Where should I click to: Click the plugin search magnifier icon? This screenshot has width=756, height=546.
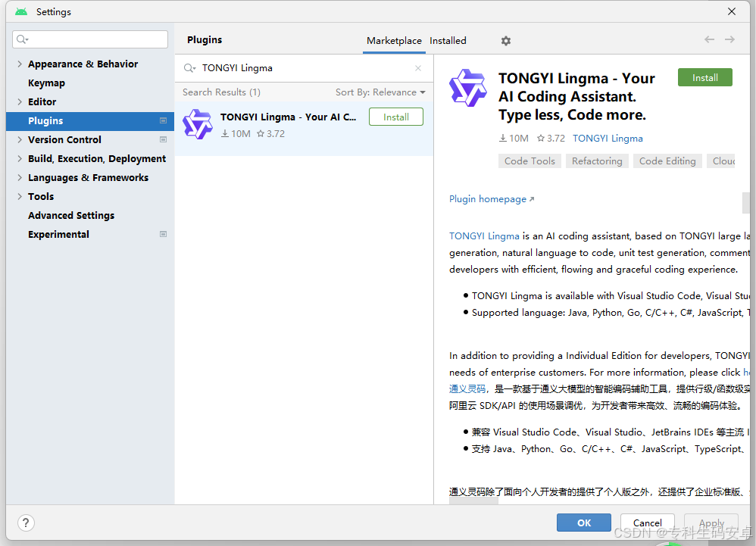[x=189, y=68]
